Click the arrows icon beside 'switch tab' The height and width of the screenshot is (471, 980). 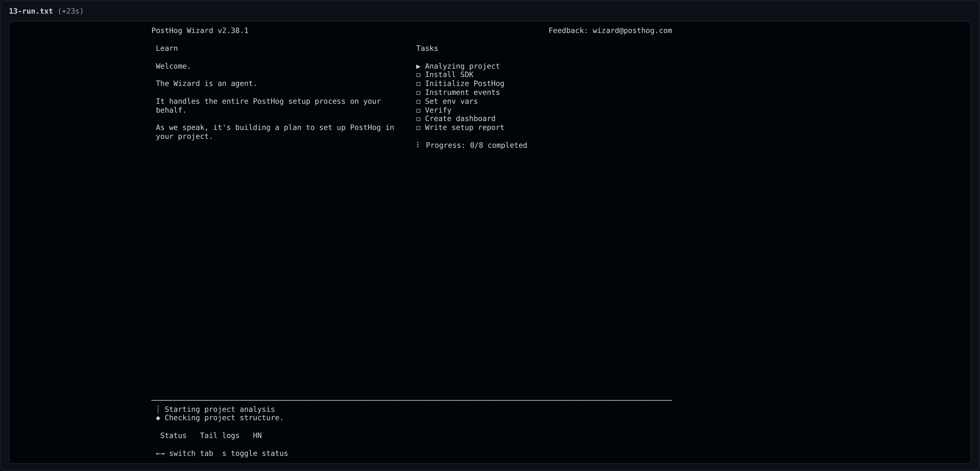coord(160,453)
